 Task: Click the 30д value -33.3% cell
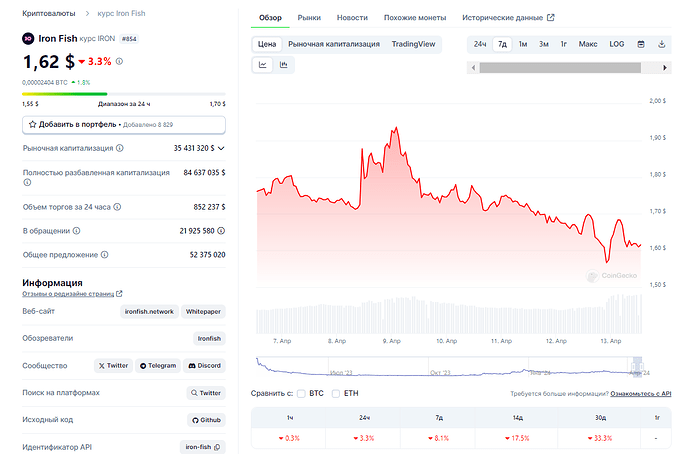tap(600, 438)
